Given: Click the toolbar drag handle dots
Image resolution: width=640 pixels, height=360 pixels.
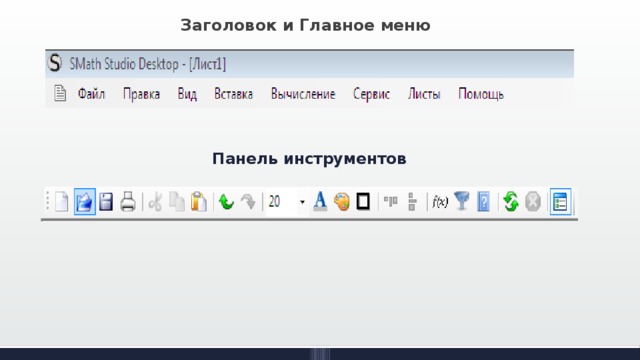Looking at the screenshot, I should click(48, 201).
